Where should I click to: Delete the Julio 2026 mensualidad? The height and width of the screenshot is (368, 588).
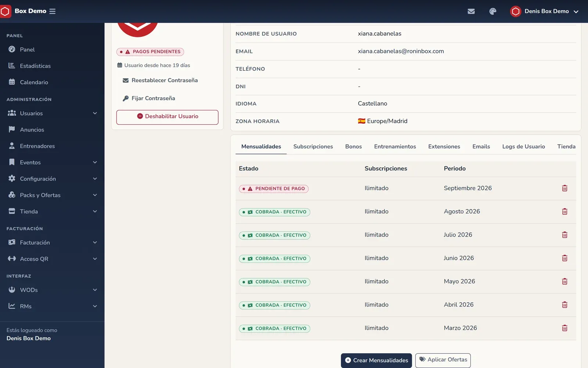(565, 235)
